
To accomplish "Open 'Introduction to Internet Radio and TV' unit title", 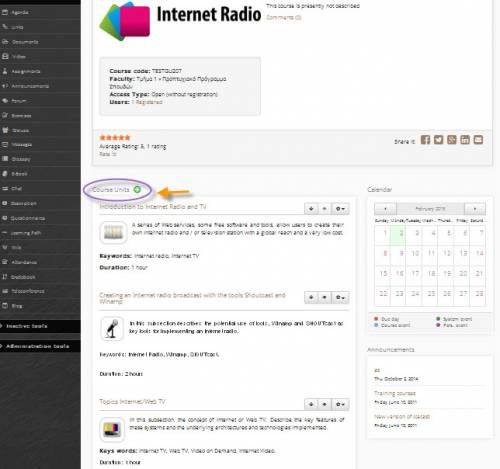I will click(x=153, y=207).
